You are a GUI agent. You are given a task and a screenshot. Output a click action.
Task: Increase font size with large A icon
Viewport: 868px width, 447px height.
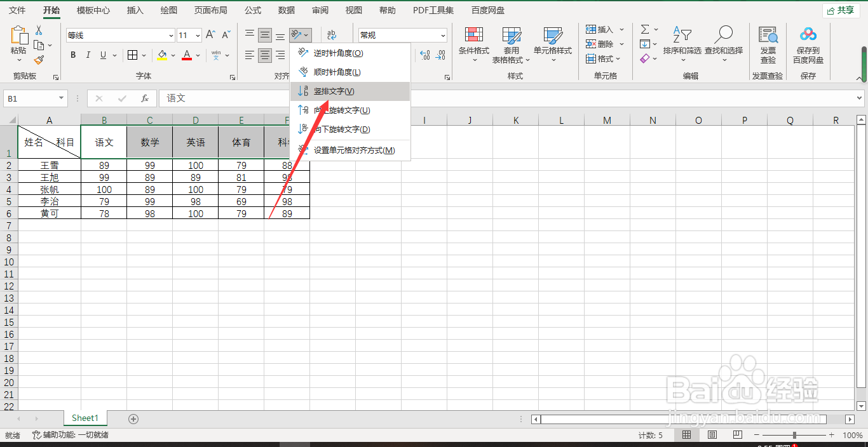(x=210, y=35)
